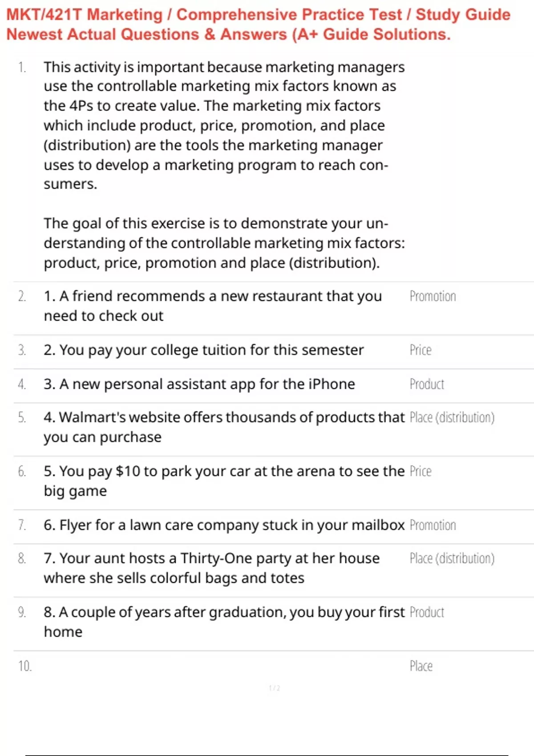Screen dimensions: 534x756
Task: Select the lawn care flyer question
Action: tap(224, 526)
